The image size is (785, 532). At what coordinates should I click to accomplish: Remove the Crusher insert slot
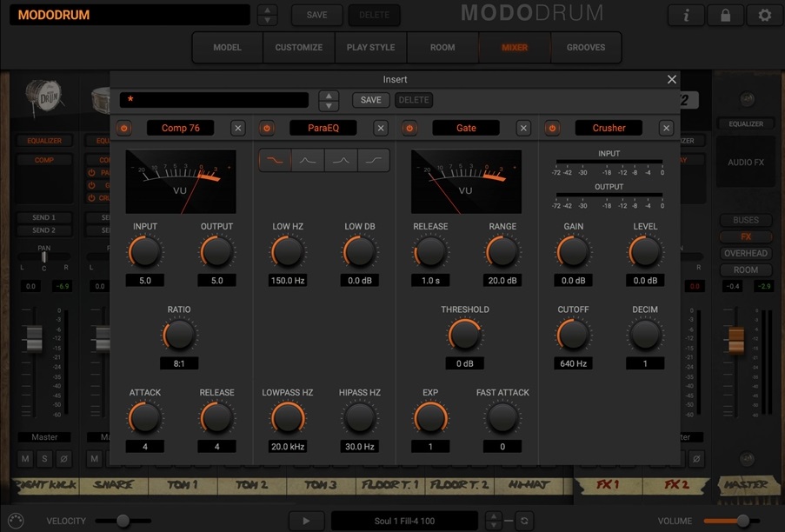click(666, 128)
